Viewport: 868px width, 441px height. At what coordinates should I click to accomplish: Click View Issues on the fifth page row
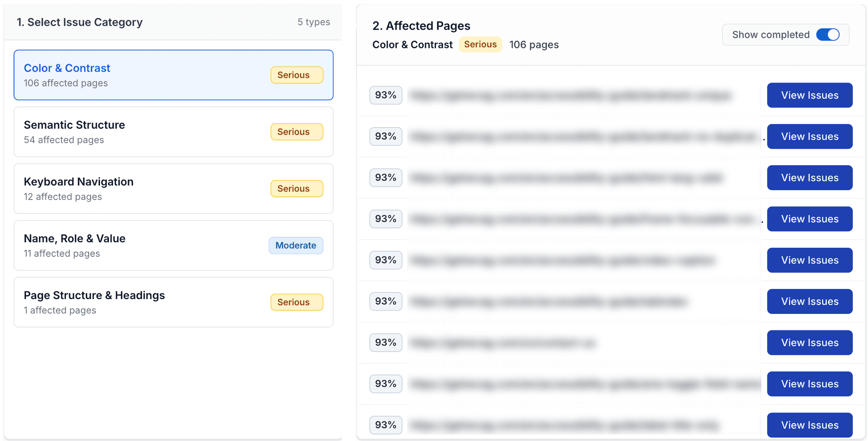pos(810,260)
